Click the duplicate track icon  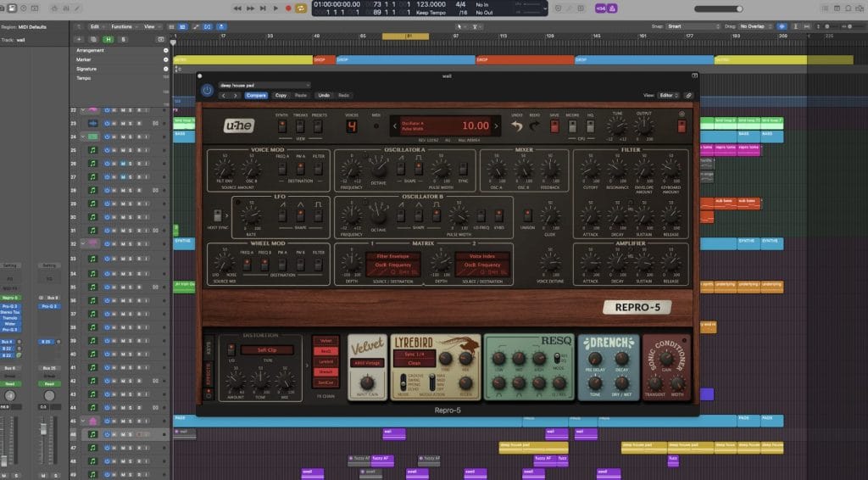[93, 39]
